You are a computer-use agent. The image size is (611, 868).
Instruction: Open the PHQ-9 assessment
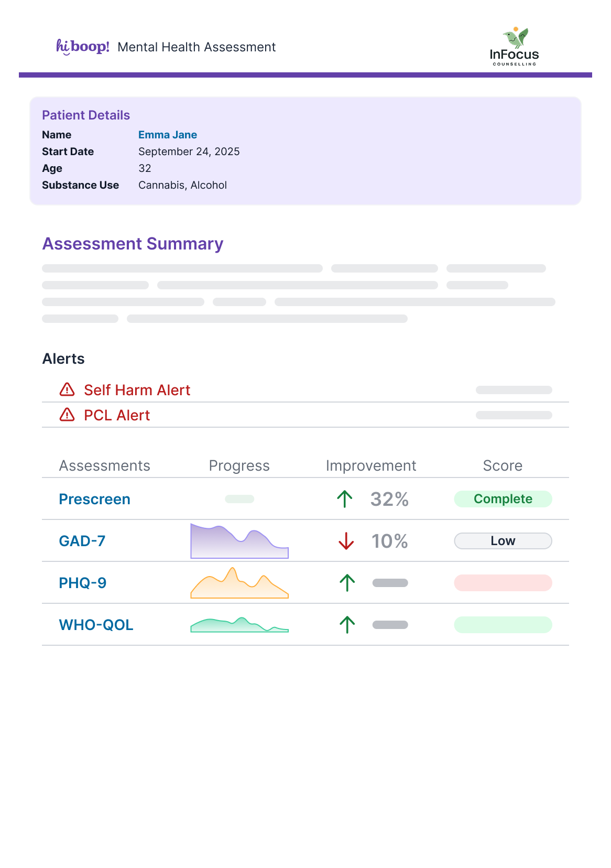(83, 583)
